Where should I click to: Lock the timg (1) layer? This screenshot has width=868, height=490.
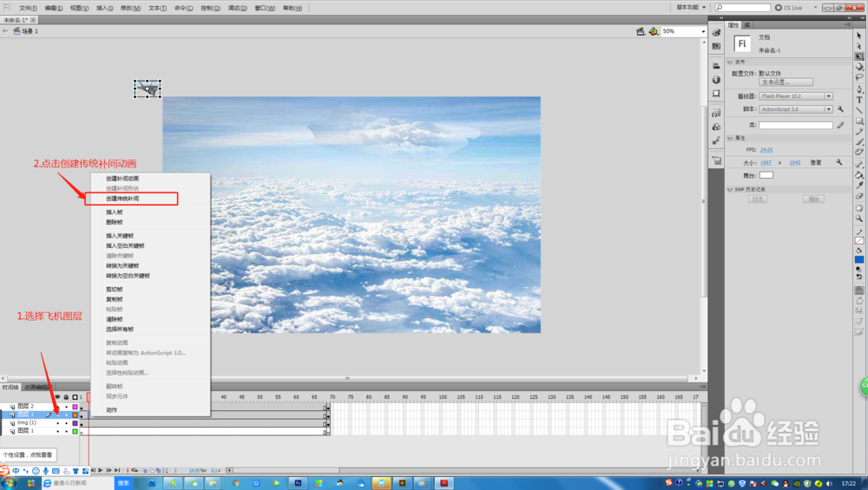67,423
